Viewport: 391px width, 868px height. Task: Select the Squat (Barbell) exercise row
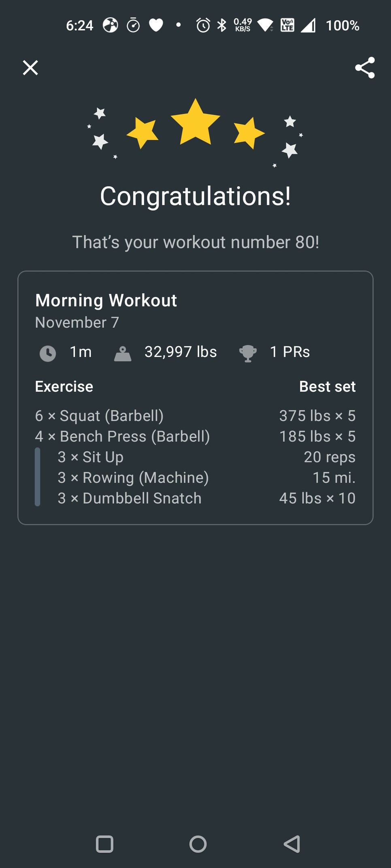[99, 416]
